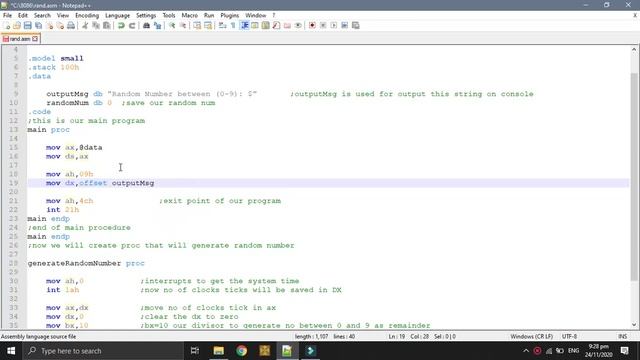Open the Windows Start menu
Image resolution: width=640 pixels, height=360 pixels.
point(11,351)
